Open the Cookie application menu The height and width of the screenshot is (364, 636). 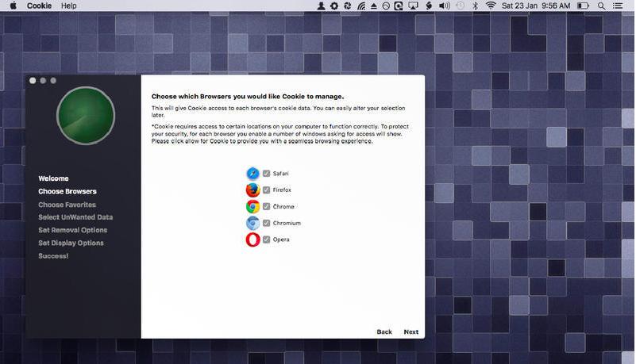(39, 6)
